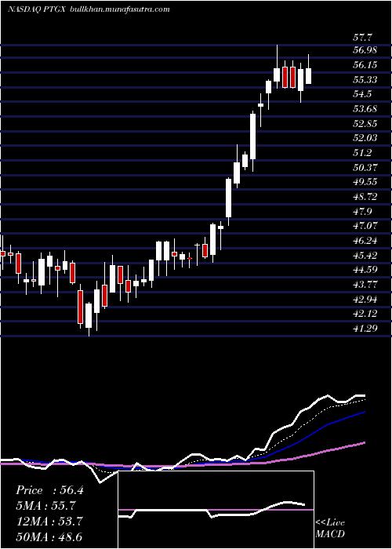Click the lowest red candle near 42.12
The height and width of the screenshot is (549, 392).
pos(81,307)
